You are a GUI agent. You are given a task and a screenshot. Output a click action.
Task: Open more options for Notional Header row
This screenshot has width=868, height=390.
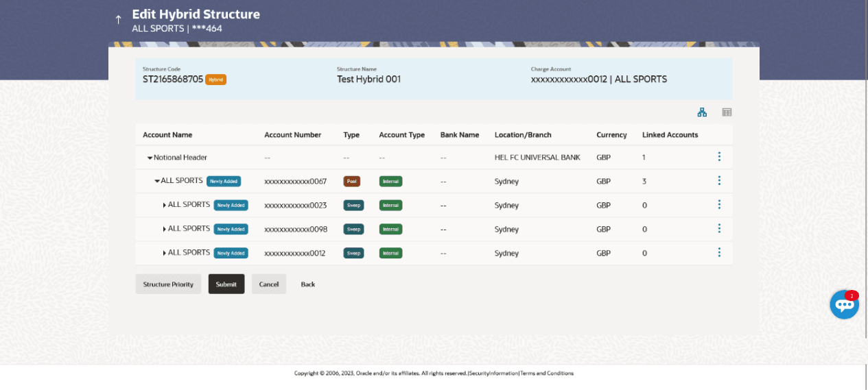tap(719, 157)
